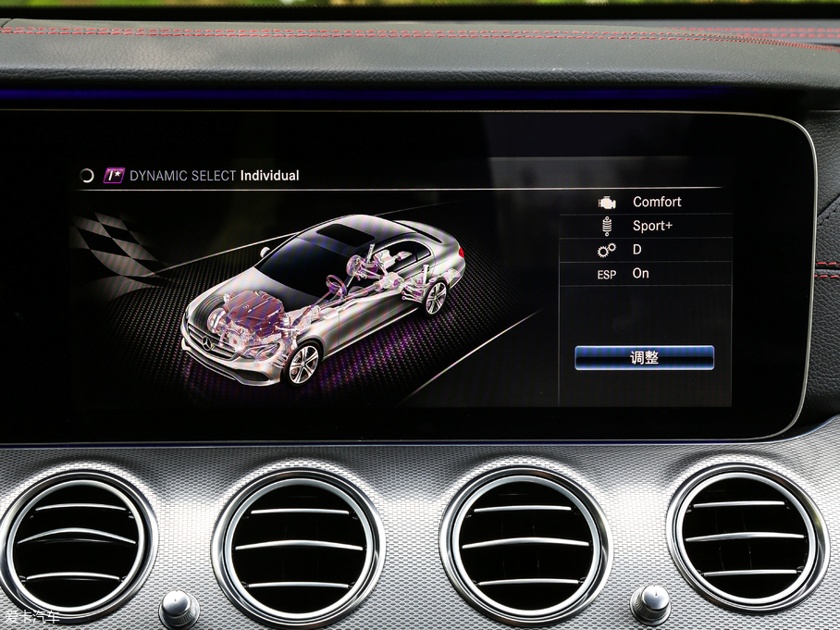Tap the DYNAMIC SELECT Individual title
Screen dimensions: 840x630
215,176
